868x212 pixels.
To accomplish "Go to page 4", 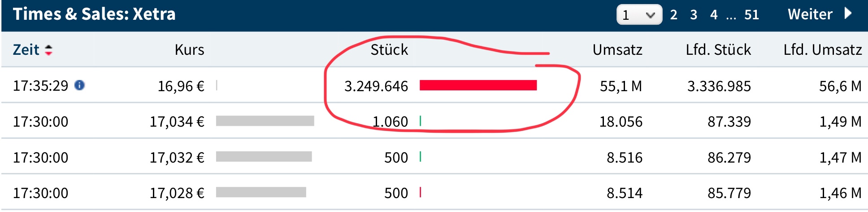I will pos(714,15).
